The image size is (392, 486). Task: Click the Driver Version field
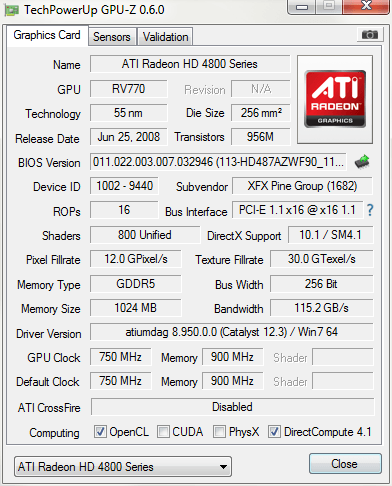coord(232,332)
